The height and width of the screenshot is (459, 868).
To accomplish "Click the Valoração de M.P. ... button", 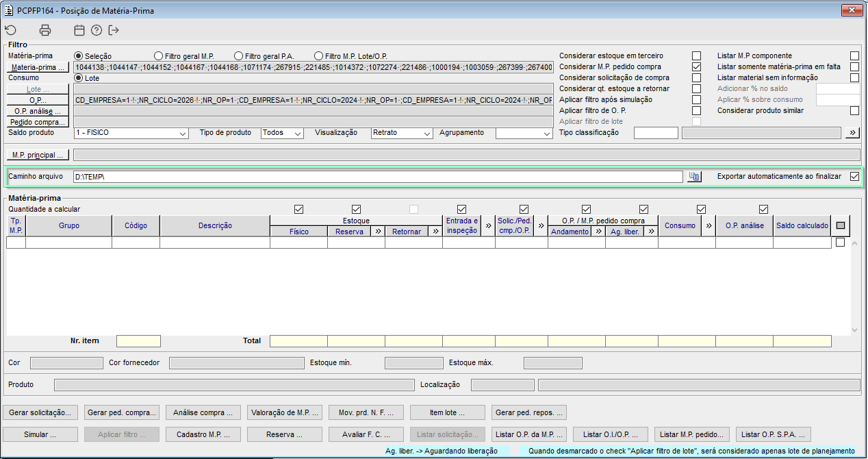I will click(x=285, y=412).
